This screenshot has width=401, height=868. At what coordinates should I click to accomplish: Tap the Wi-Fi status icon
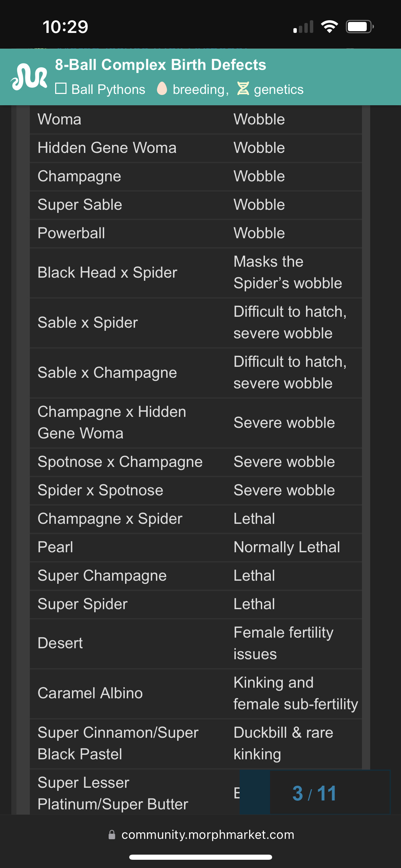pyautogui.click(x=329, y=26)
